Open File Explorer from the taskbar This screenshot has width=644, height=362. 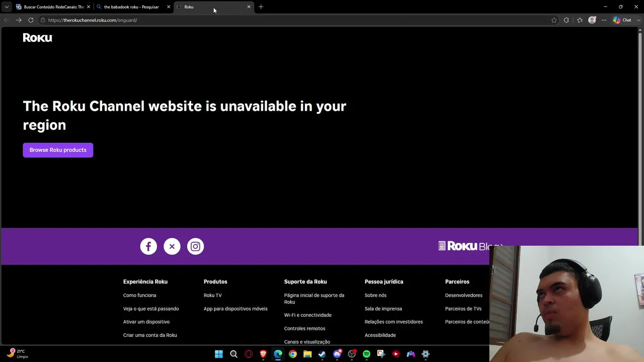(307, 354)
